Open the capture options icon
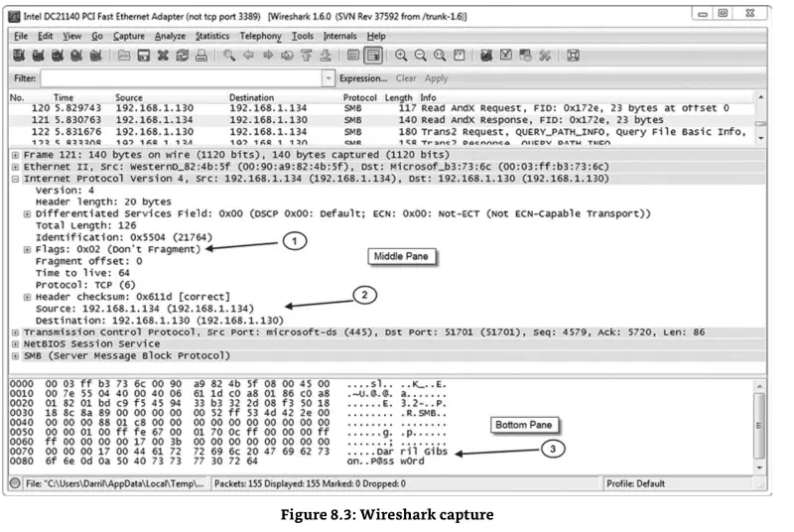Screen dimensions: 794x532 tap(38, 56)
